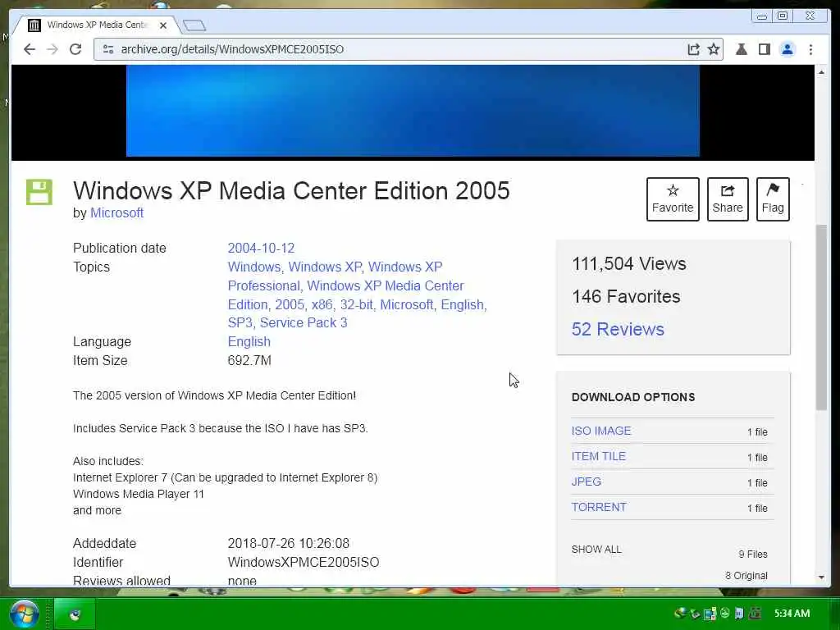The image size is (840, 630).
Task: Flag this item
Action: [x=773, y=199]
